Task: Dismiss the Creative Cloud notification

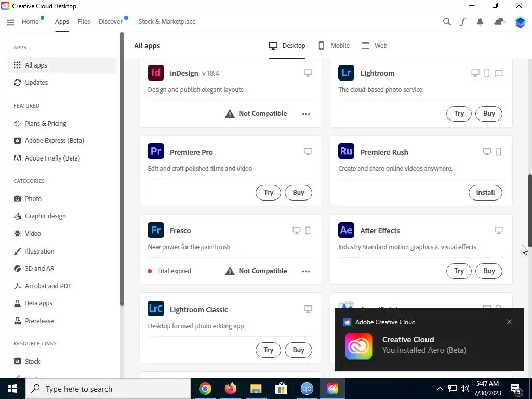Action: (509, 322)
